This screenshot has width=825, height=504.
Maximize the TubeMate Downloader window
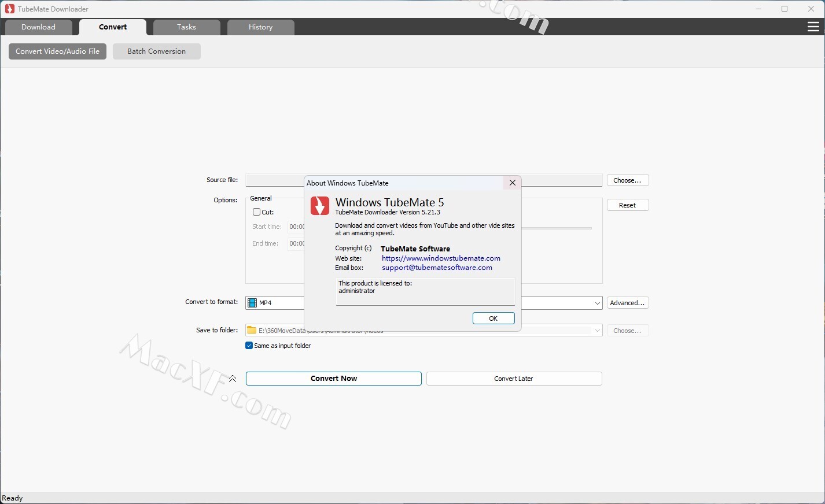click(x=785, y=9)
